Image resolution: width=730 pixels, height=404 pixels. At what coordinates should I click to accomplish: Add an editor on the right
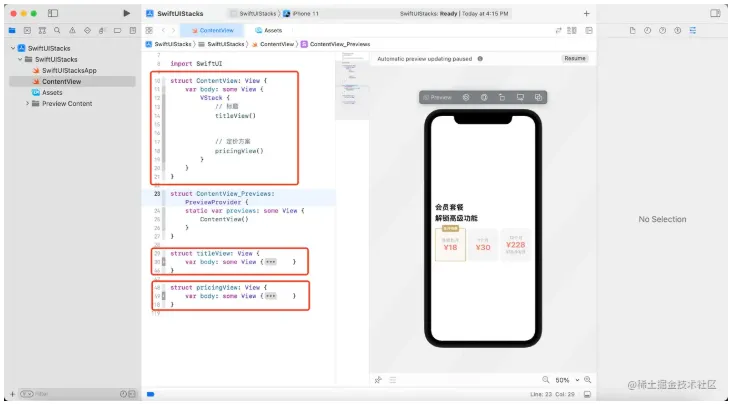[589, 31]
